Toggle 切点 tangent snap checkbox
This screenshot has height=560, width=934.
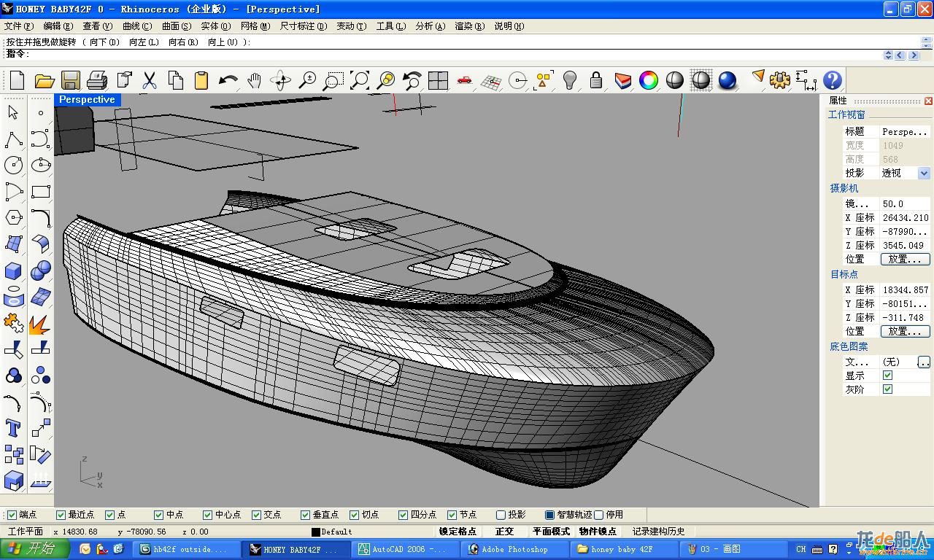355,515
